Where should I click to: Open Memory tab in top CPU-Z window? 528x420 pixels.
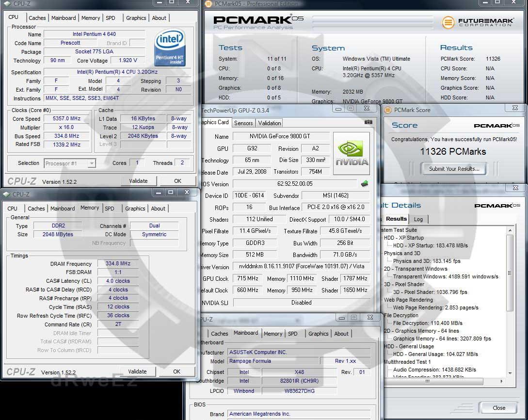(x=91, y=18)
